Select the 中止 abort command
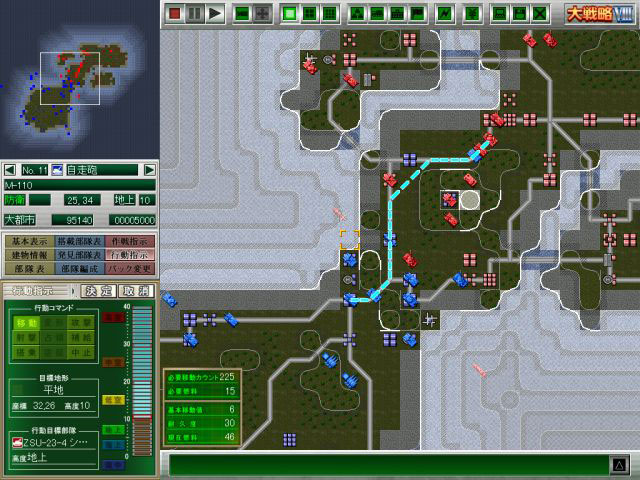The width and height of the screenshot is (640, 480). (82, 352)
